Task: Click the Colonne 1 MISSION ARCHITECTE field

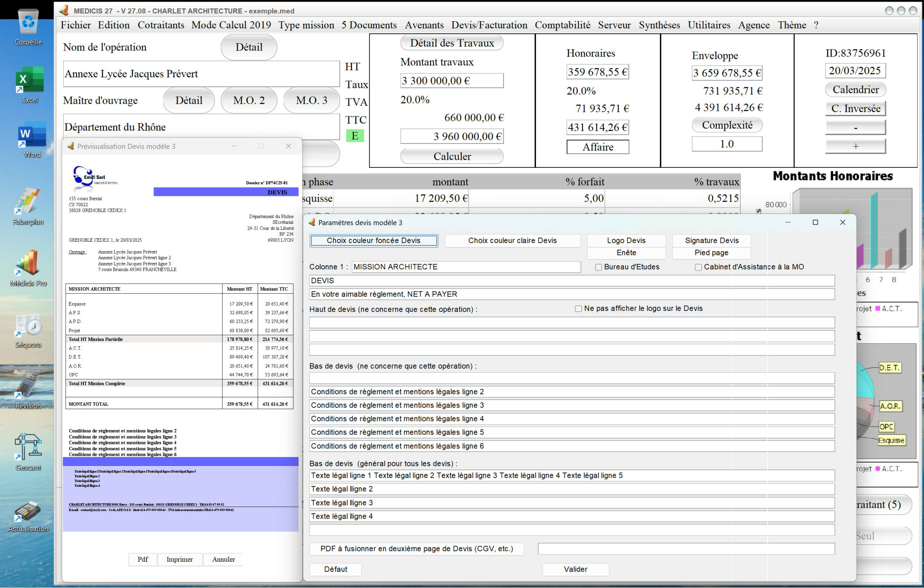Action: 466,267
